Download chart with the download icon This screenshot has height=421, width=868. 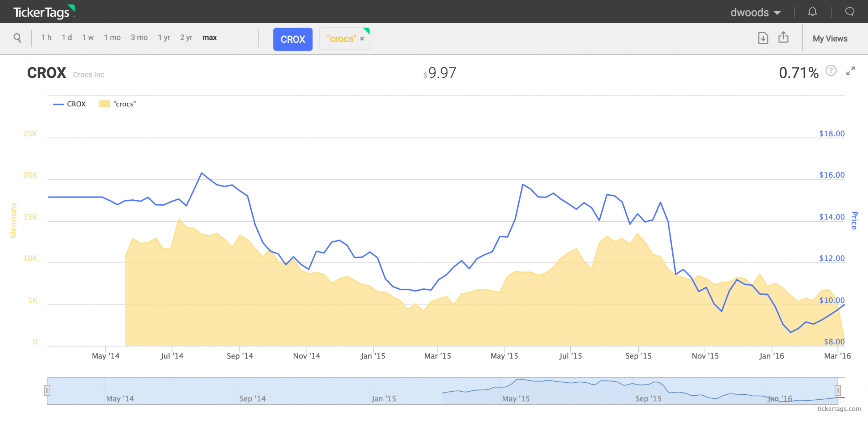[x=763, y=38]
